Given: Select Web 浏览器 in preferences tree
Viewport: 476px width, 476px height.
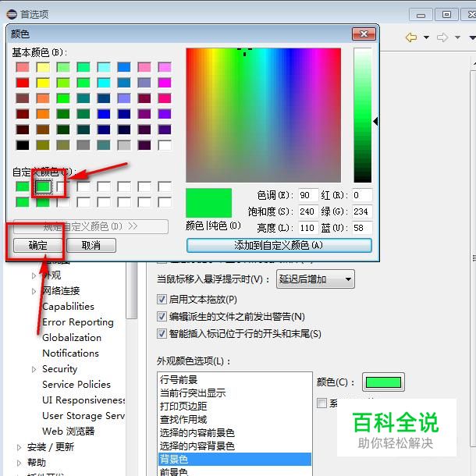Looking at the screenshot, I should coord(69,431).
